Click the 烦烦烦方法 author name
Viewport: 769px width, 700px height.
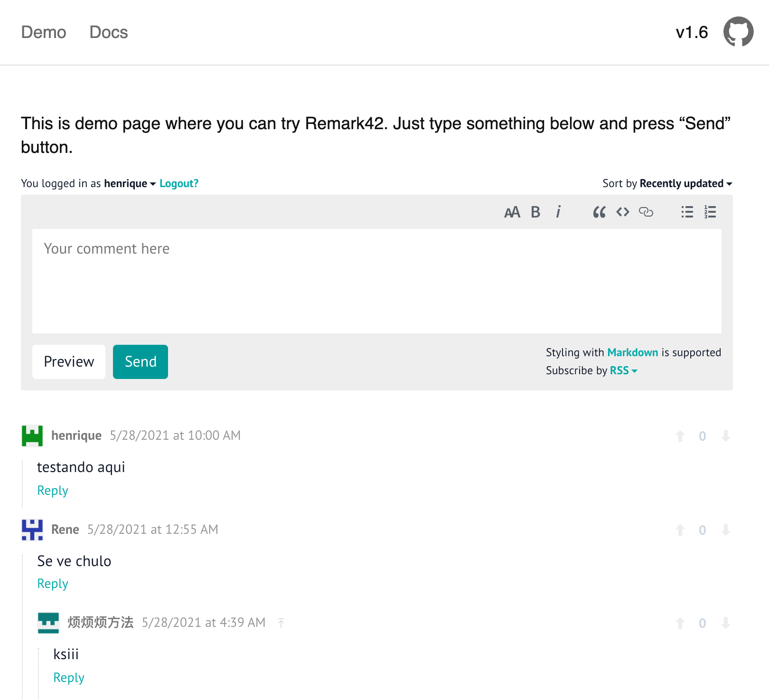pos(101,623)
